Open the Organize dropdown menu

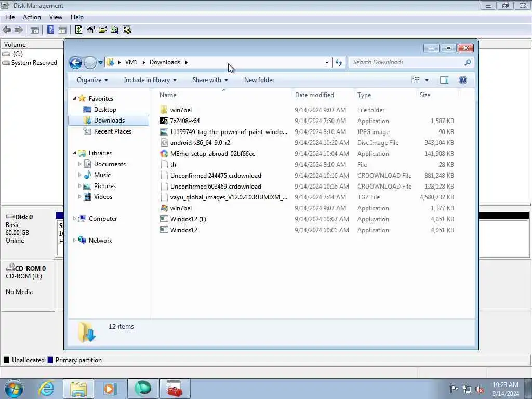[x=92, y=80]
